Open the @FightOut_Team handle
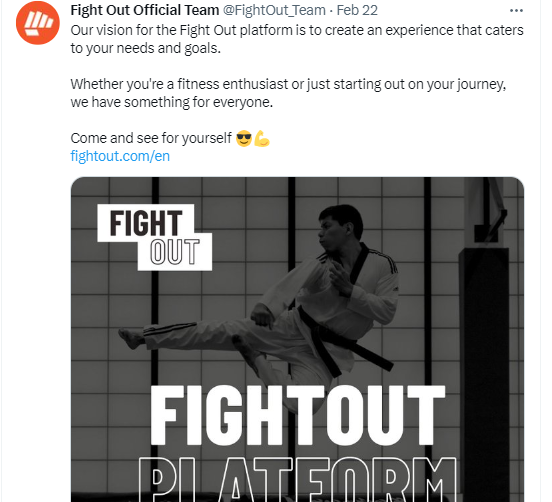The image size is (552, 502). pyautogui.click(x=274, y=10)
